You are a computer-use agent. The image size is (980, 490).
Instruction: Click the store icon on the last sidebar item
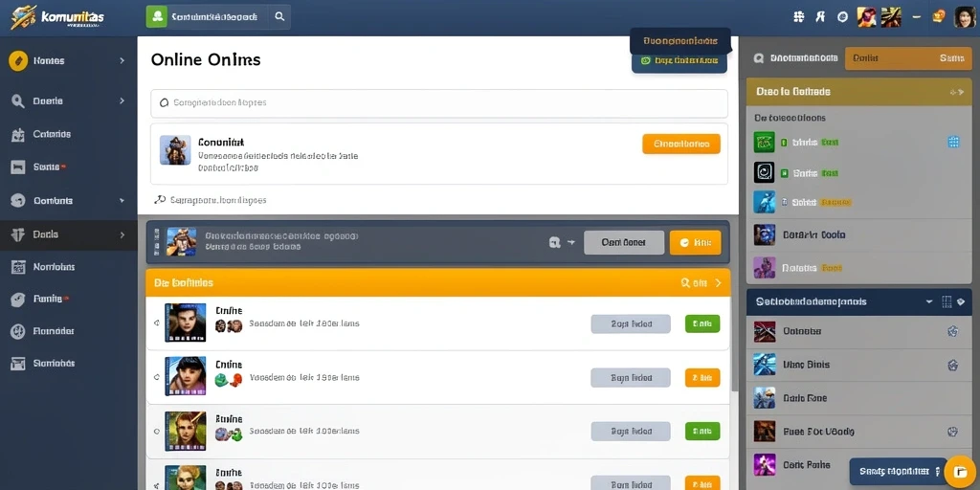coord(18,363)
